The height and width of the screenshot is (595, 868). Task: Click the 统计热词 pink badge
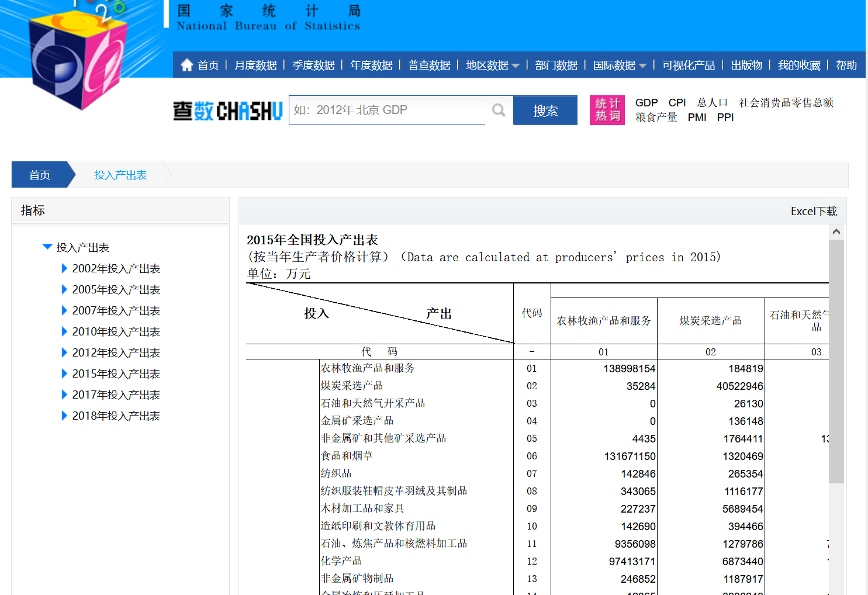(x=607, y=110)
